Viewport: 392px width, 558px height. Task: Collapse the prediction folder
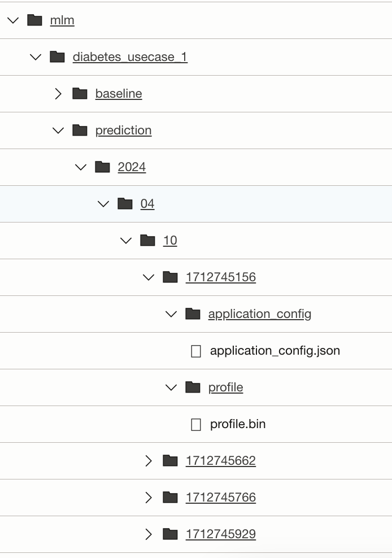(58, 130)
